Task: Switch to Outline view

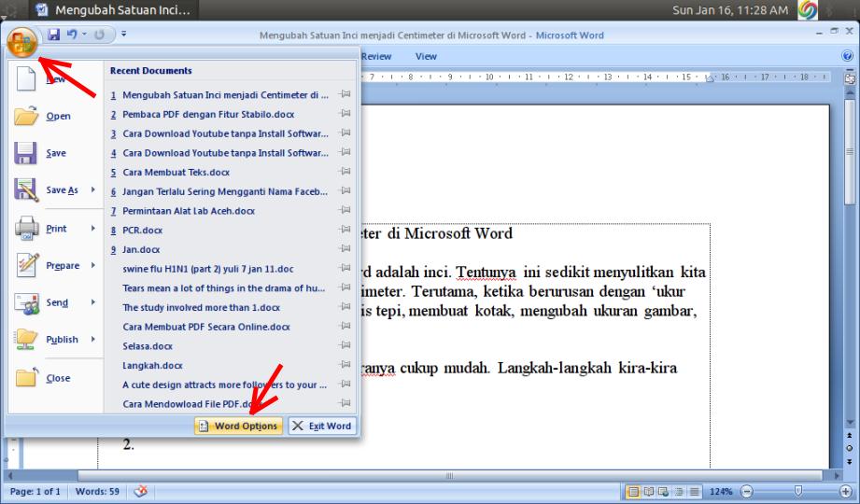Action: [679, 491]
